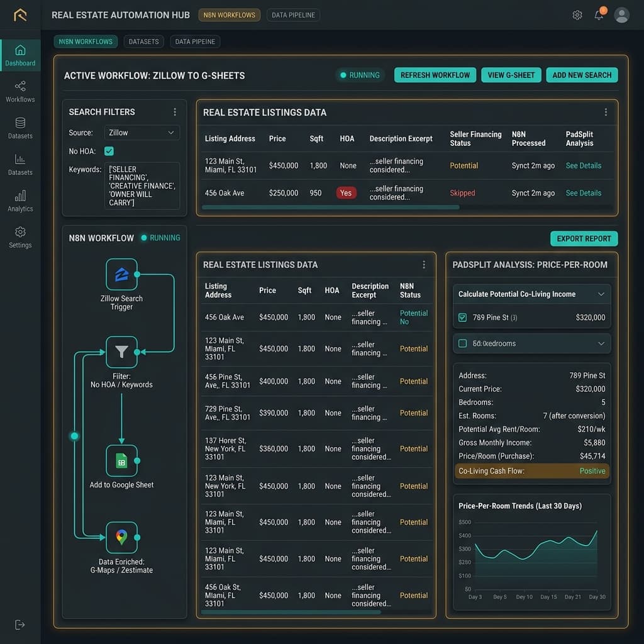Switch to the Data Pipeine sub-tab
Screen dimensions: 644x644
(x=195, y=42)
